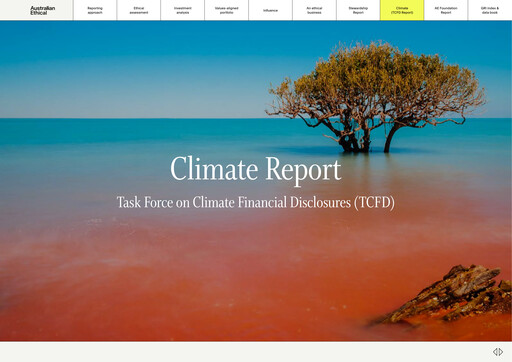
Task: Open the An ethical business tab
Action: tap(314, 10)
